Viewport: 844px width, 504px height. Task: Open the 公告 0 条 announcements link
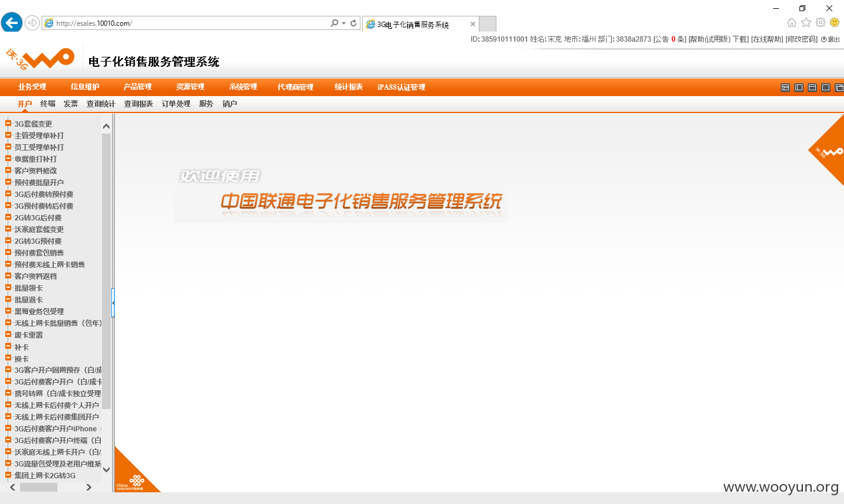click(670, 39)
